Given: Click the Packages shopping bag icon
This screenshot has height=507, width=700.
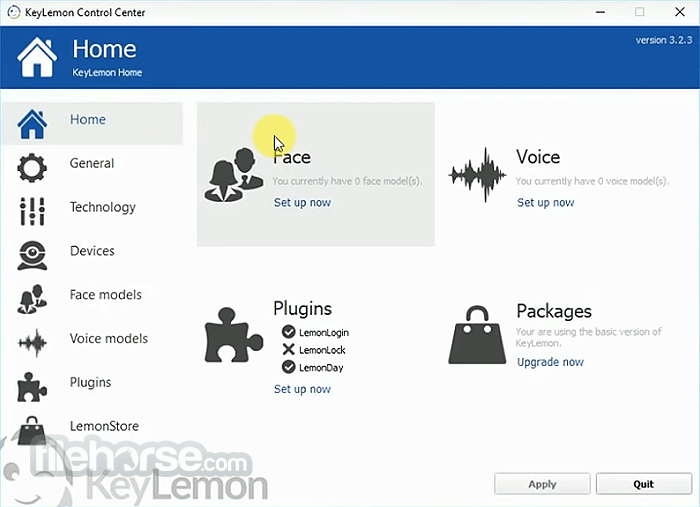Looking at the screenshot, I should [477, 335].
